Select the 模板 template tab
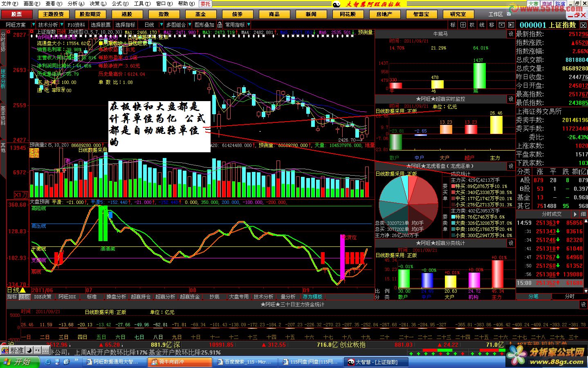This screenshot has width=588, height=368. coord(25,297)
